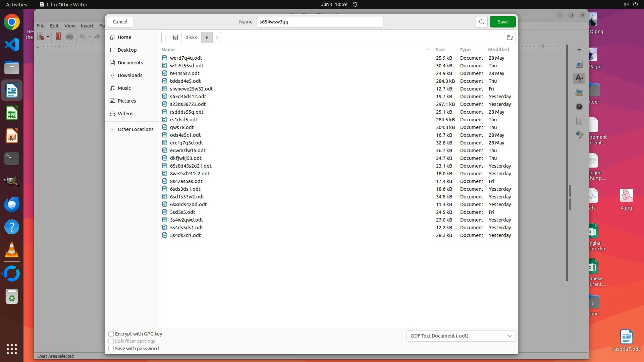Enable Encrypt with GPG key checkbox

[x=111, y=334]
